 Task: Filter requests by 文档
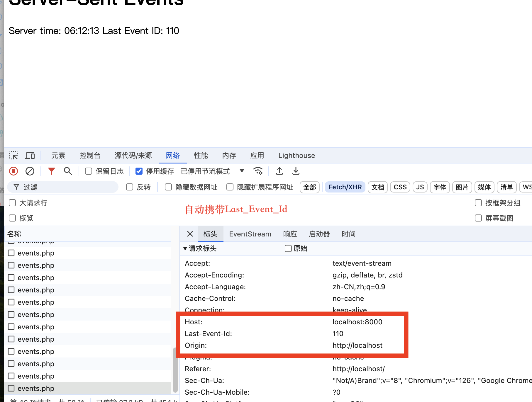[x=378, y=187]
